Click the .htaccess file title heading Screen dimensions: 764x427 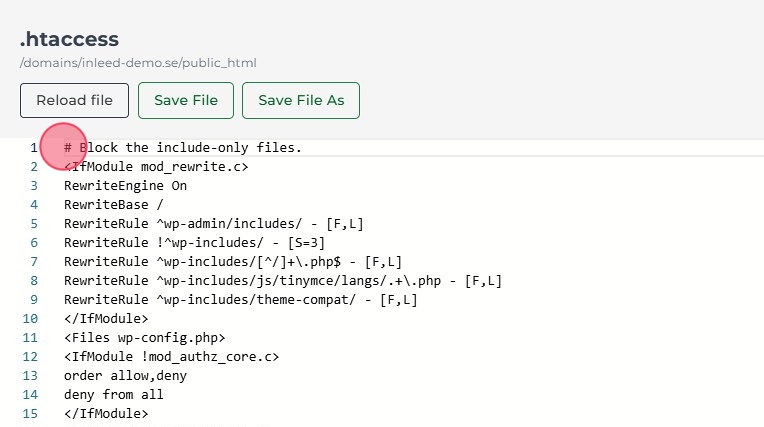coord(69,40)
